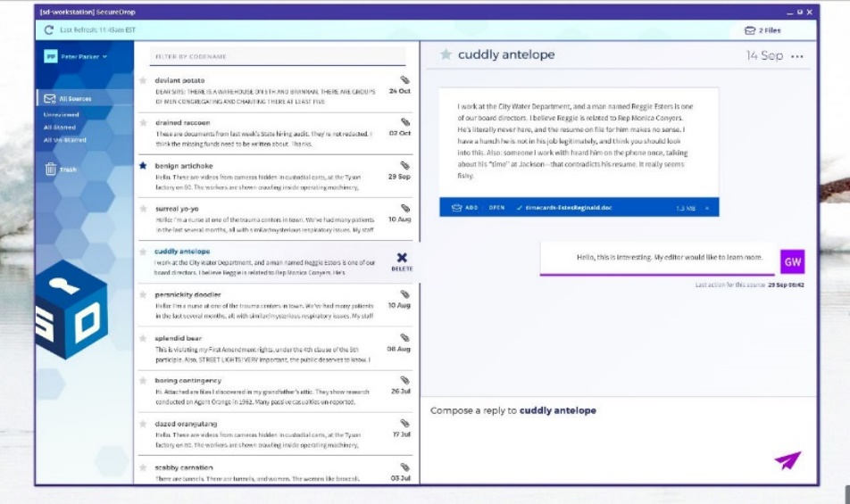850x504 pixels.
Task: Click the All Sources inbox icon
Action: click(x=50, y=98)
